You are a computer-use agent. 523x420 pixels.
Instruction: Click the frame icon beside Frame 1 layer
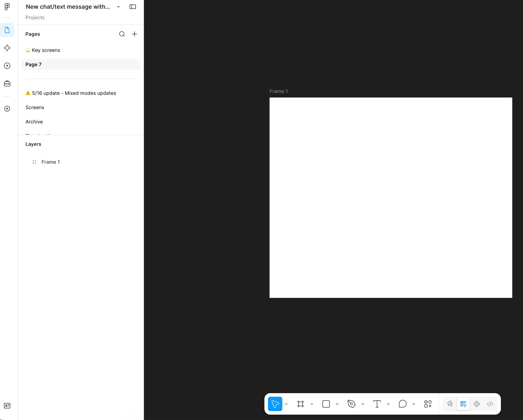click(x=34, y=162)
